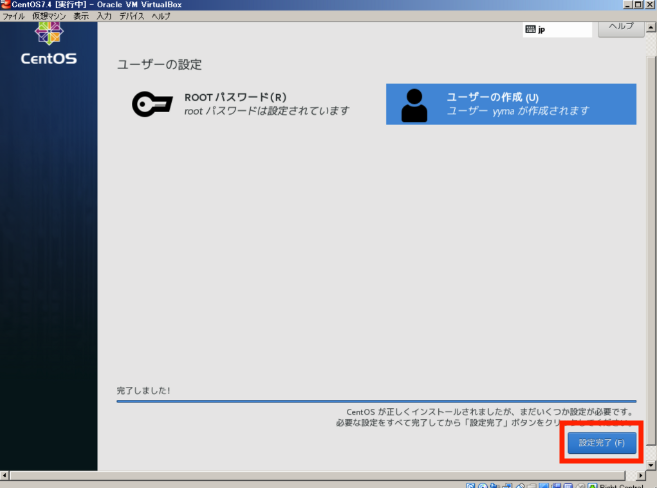
Task: Click 'root パスワードは設定されています' text
Action: [x=266, y=111]
